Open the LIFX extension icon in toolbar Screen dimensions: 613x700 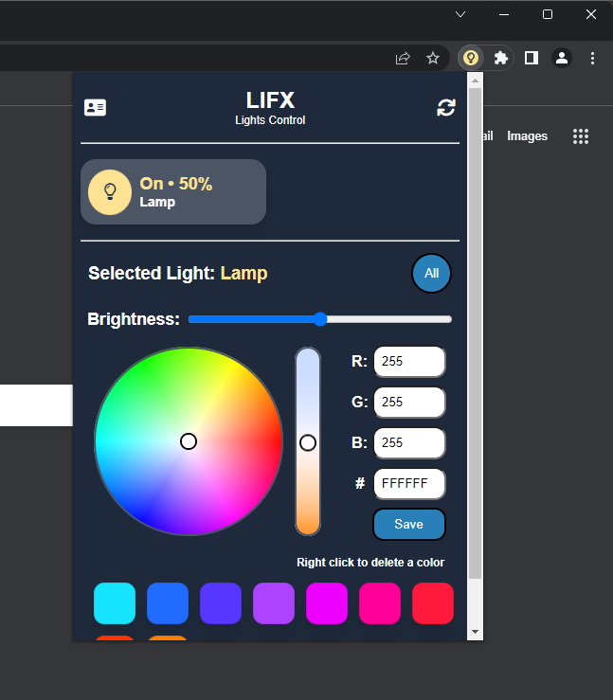(x=470, y=58)
